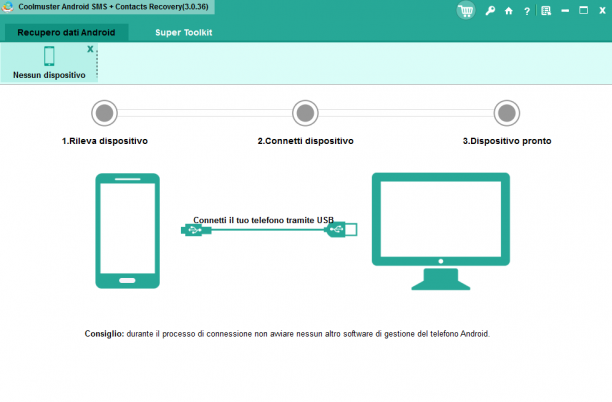Image resolution: width=612 pixels, height=402 pixels.
Task: Click the '1.Rileva dispositivo' label
Action: click(105, 141)
